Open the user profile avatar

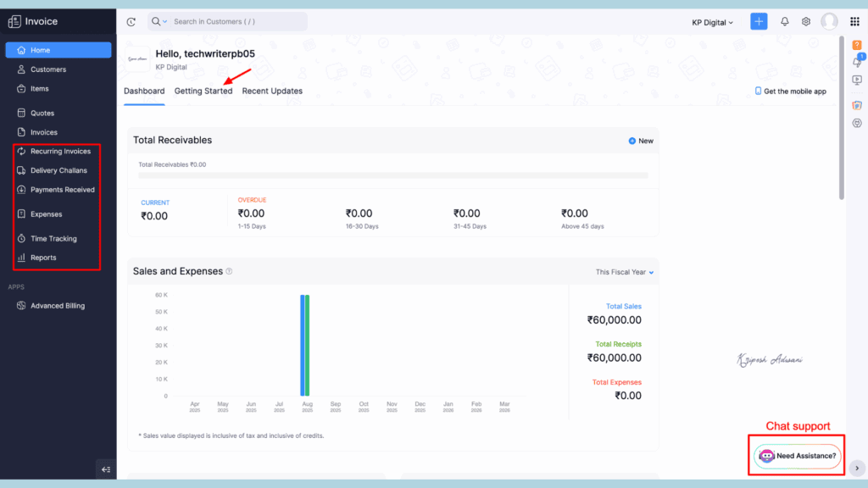pyautogui.click(x=829, y=22)
